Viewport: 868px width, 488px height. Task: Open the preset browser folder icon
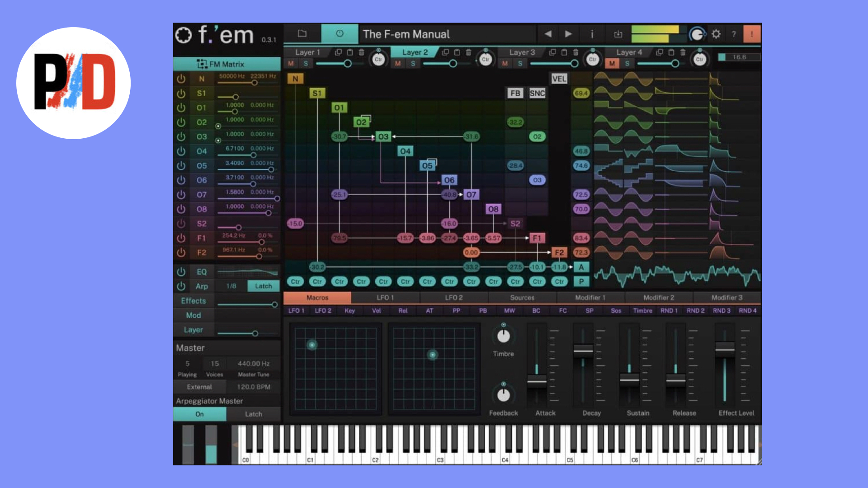point(302,33)
